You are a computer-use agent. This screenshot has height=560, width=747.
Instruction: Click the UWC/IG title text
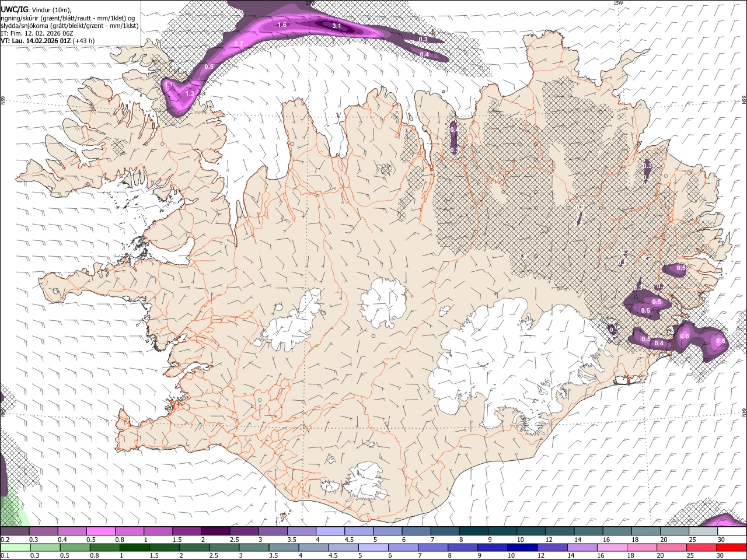15,10
